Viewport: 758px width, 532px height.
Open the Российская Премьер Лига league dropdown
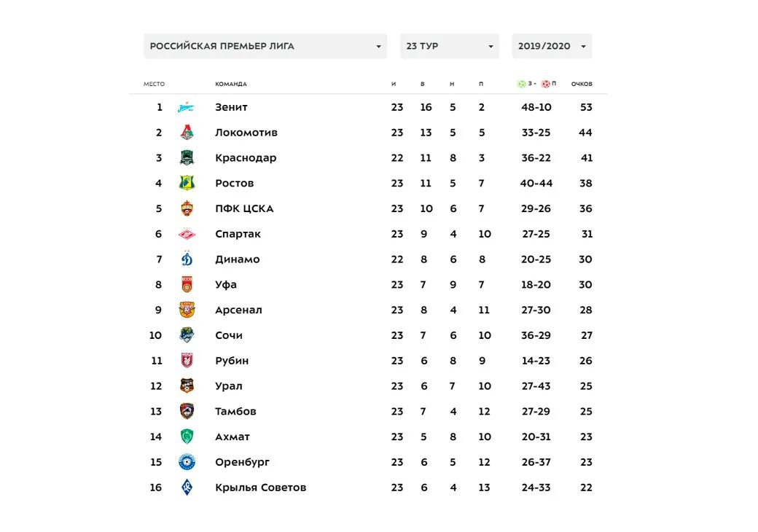click(x=265, y=46)
